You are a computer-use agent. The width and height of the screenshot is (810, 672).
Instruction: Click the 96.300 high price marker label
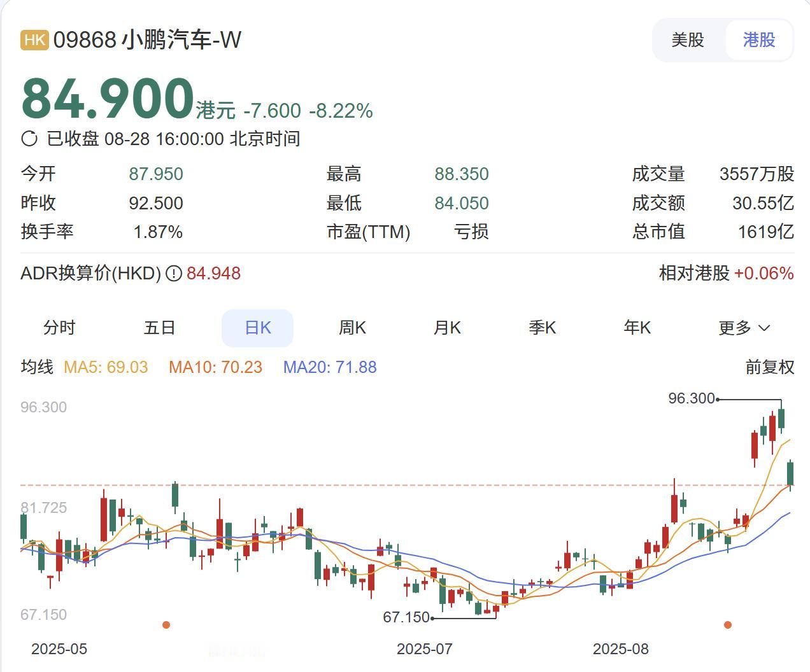point(692,398)
